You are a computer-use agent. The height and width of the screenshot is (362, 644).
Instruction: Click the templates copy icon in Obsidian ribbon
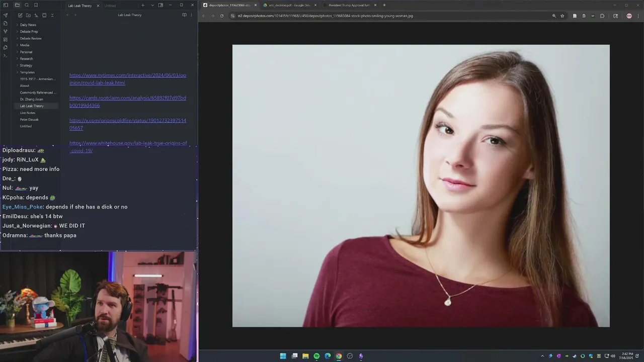pyautogui.click(x=6, y=47)
